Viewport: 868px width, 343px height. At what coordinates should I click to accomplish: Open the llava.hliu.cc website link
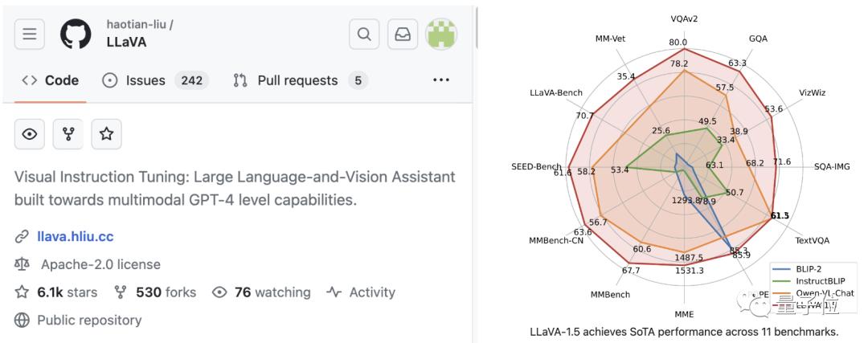75,237
